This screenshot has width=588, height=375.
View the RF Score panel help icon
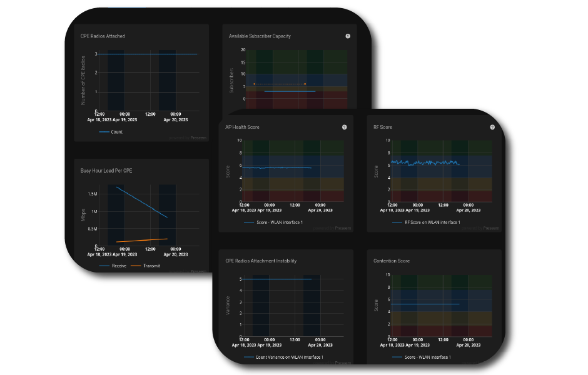point(493,127)
